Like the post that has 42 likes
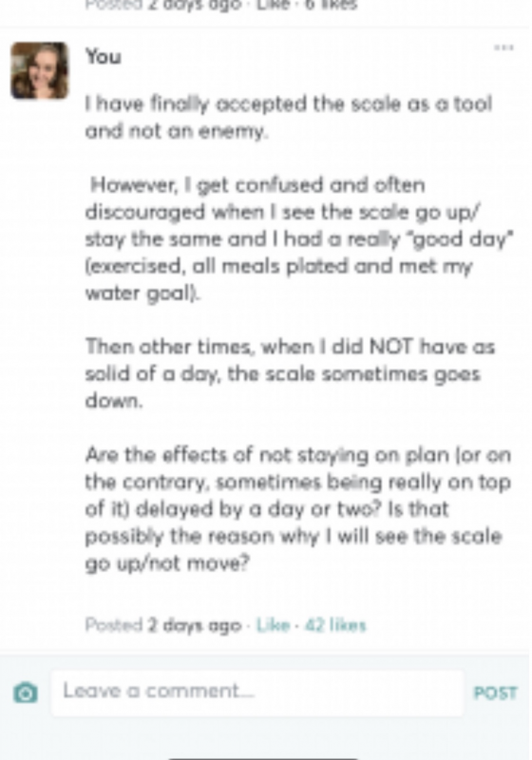 point(273,625)
